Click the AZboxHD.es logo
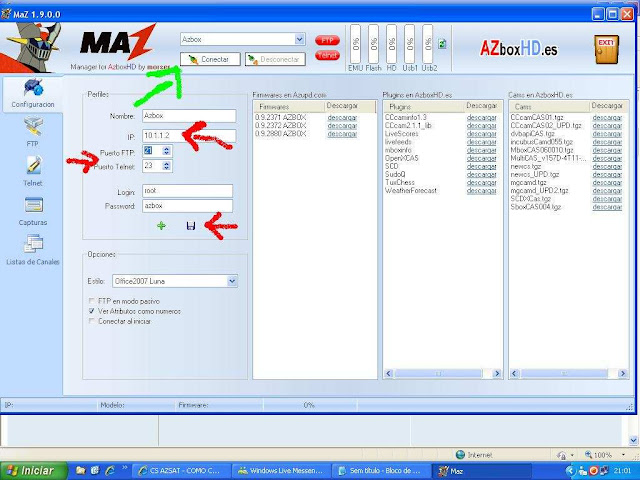640x480 pixels. coord(518,49)
